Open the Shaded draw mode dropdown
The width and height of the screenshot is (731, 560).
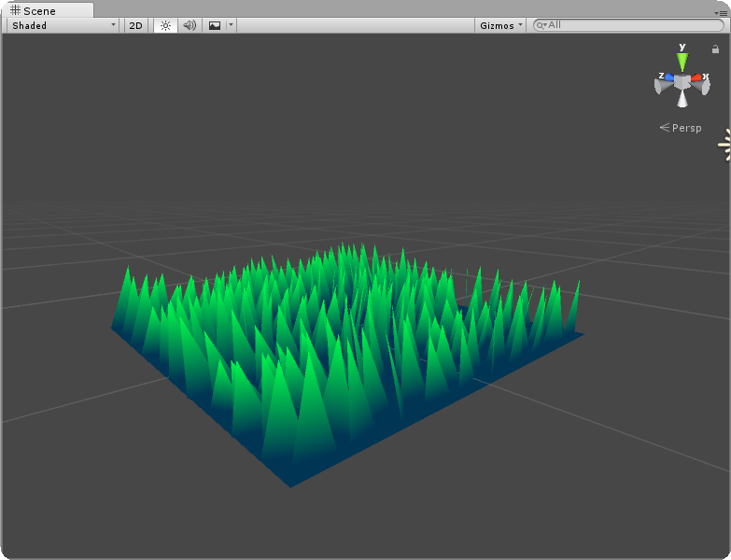click(63, 25)
